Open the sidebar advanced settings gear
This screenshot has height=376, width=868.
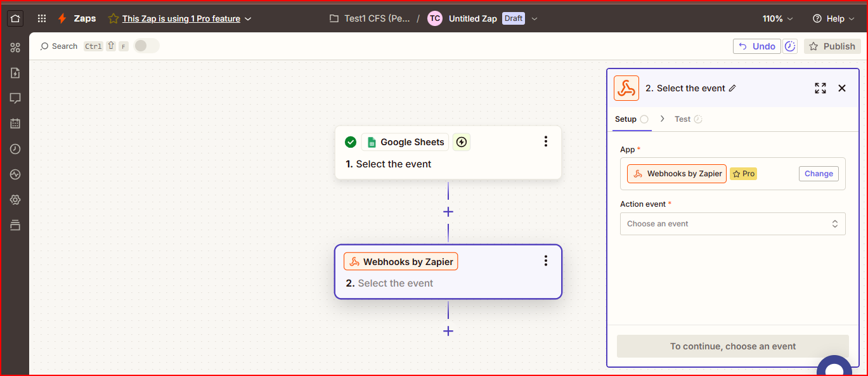(15, 200)
